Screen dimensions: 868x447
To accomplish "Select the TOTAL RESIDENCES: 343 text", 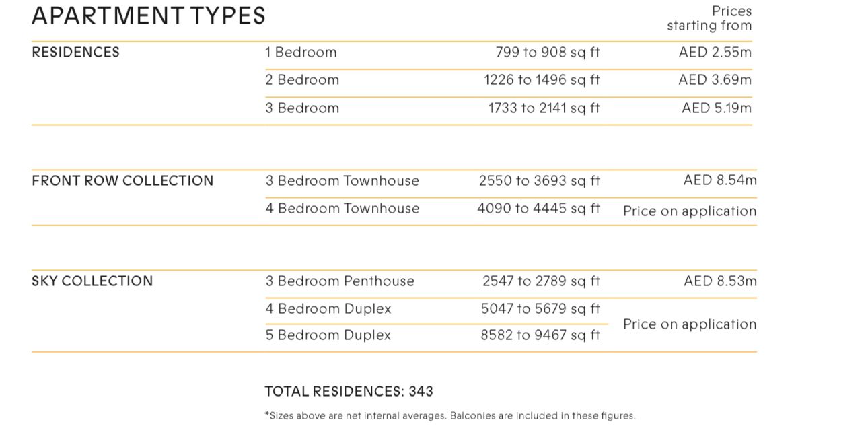I will (349, 392).
